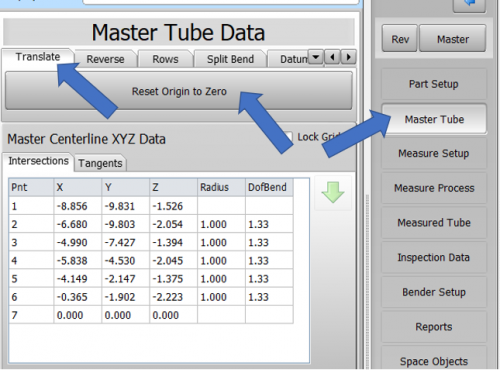Screen dimensions: 500x370
Task: Click the Rev button
Action: coord(400,39)
